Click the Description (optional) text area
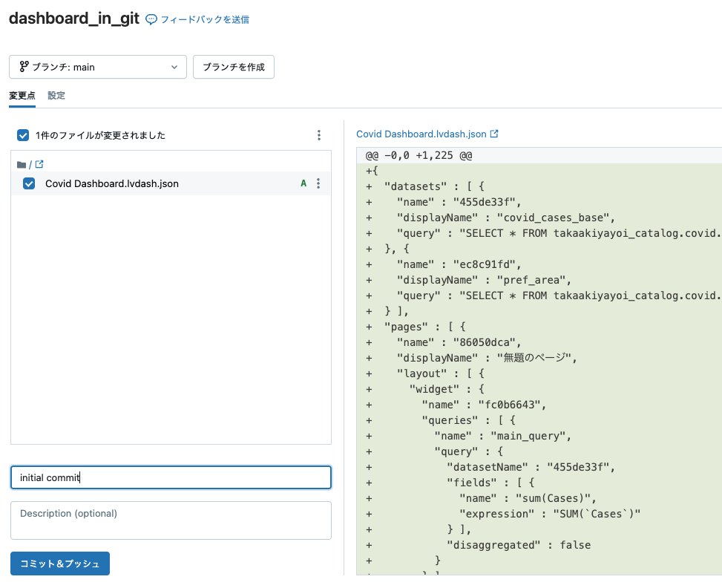 click(171, 520)
